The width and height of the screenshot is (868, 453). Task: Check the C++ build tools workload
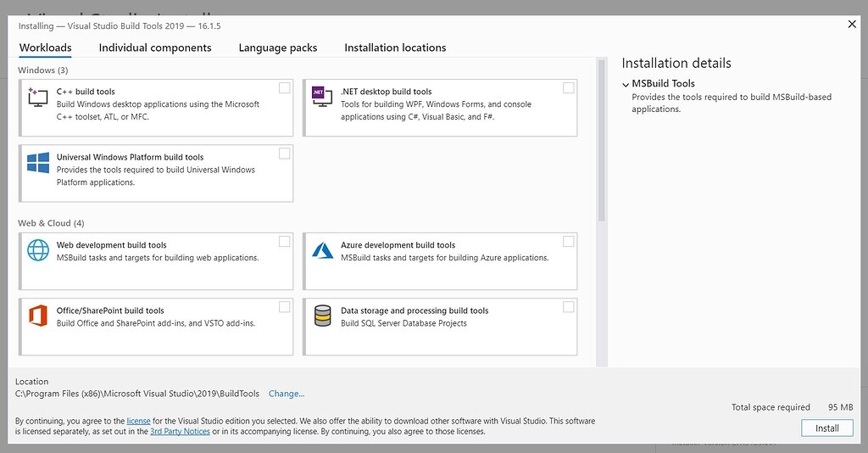284,88
